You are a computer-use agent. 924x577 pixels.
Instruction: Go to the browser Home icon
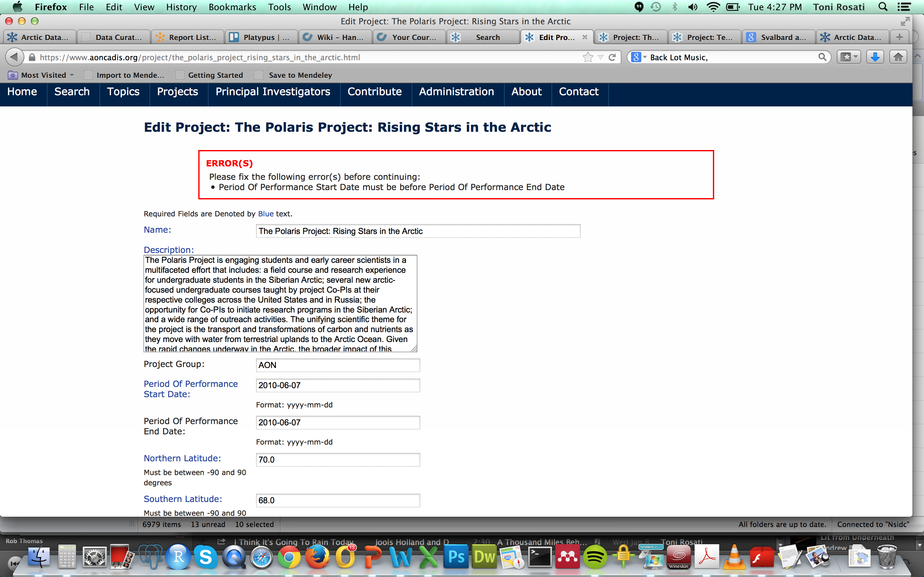click(x=898, y=57)
